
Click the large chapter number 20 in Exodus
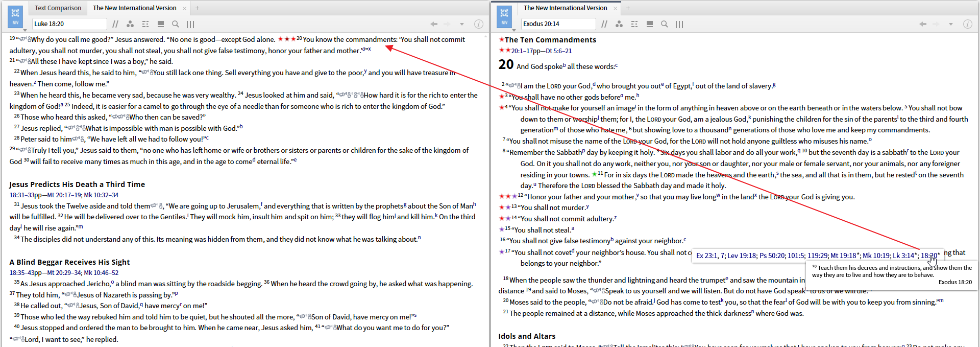[506, 64]
